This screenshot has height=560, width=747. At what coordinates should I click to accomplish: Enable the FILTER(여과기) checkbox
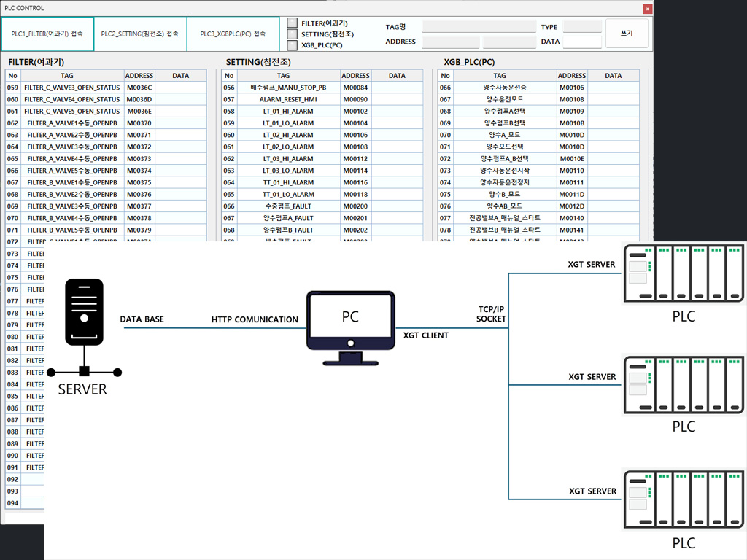293,23
